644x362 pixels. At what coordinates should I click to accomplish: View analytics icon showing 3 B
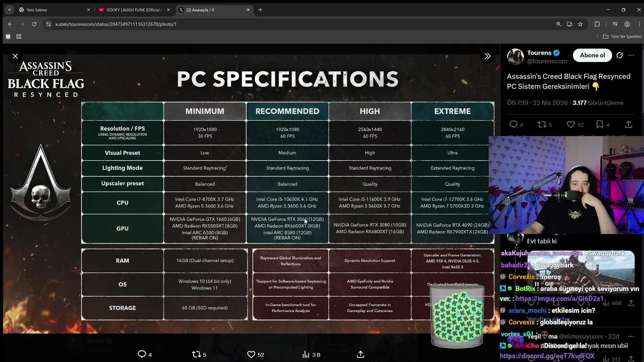pyautogui.click(x=305, y=354)
